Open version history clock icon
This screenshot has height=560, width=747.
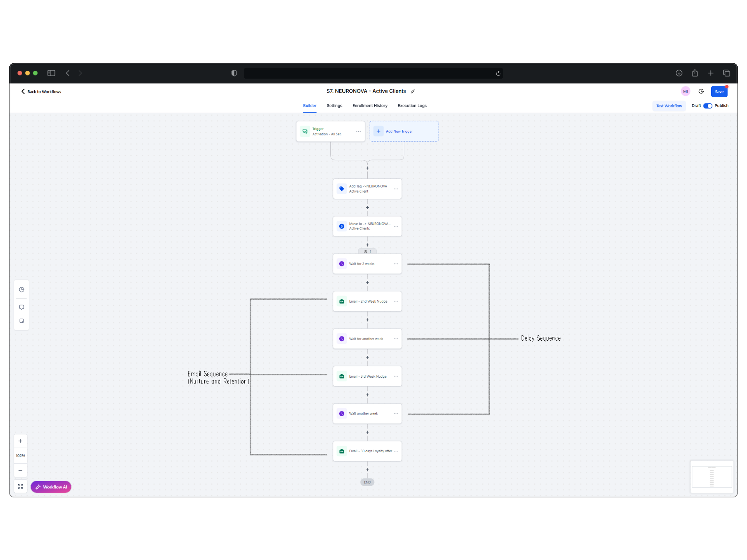(x=701, y=91)
